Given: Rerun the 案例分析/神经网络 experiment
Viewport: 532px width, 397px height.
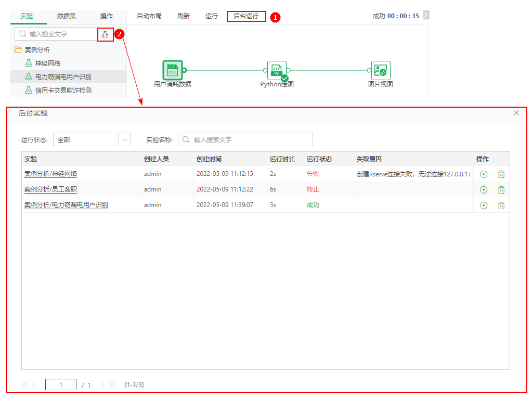Looking at the screenshot, I should coord(484,174).
